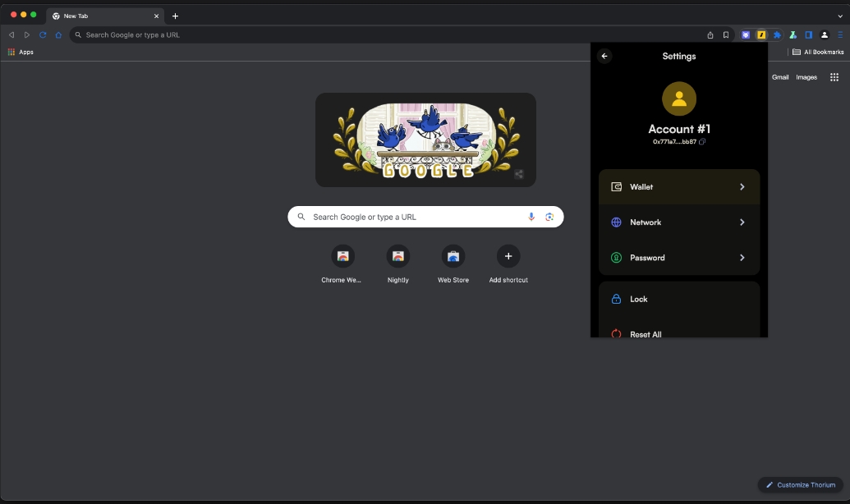Image resolution: width=850 pixels, height=504 pixels.
Task: Select the New Tab tab
Action: [106, 16]
